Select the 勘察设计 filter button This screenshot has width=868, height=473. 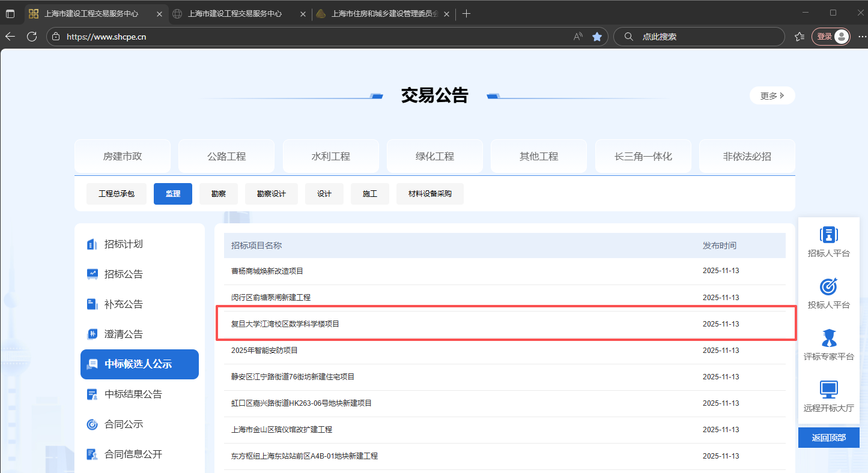coord(271,194)
